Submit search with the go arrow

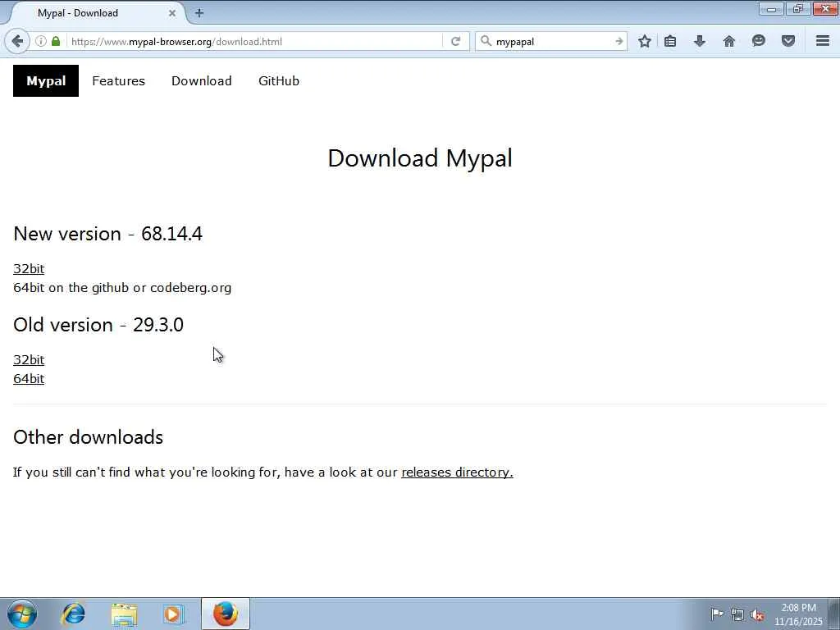619,41
